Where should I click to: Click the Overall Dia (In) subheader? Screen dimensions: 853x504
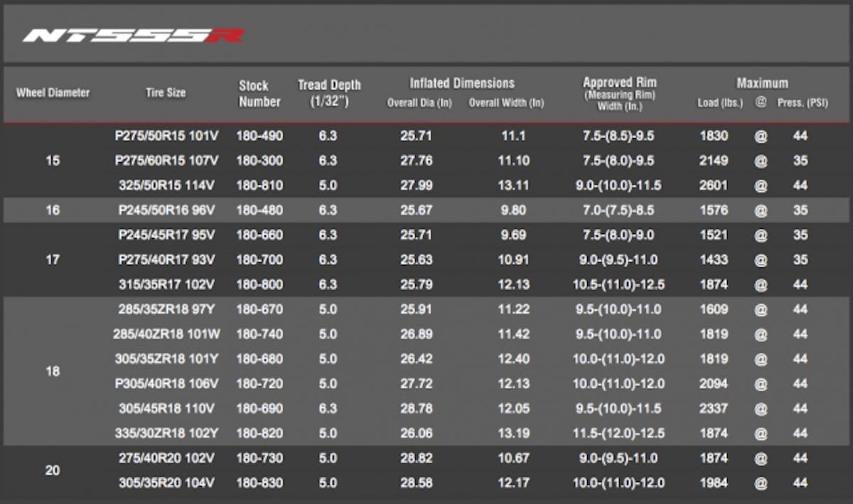click(x=419, y=102)
